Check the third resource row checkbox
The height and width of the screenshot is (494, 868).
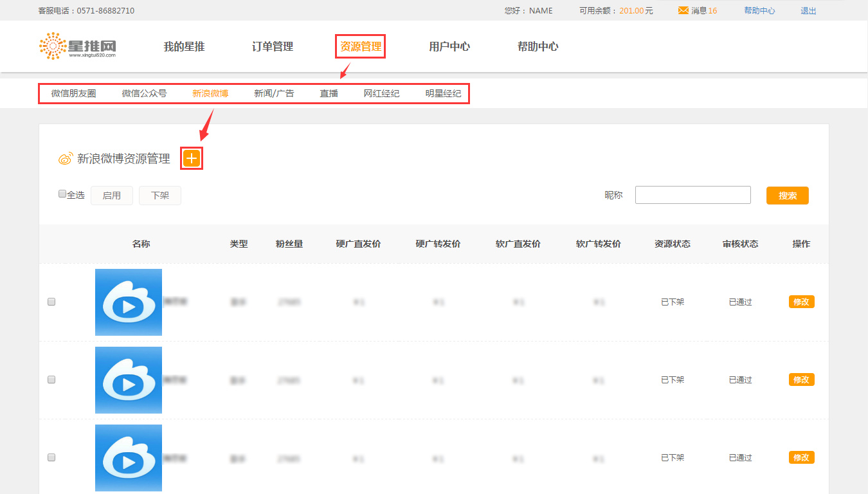coord(51,457)
